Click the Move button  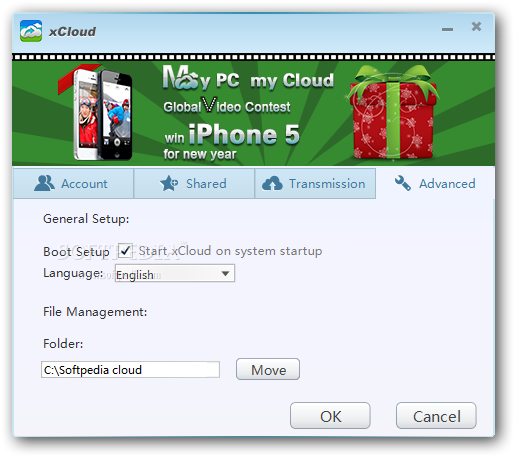pyautogui.click(x=268, y=369)
